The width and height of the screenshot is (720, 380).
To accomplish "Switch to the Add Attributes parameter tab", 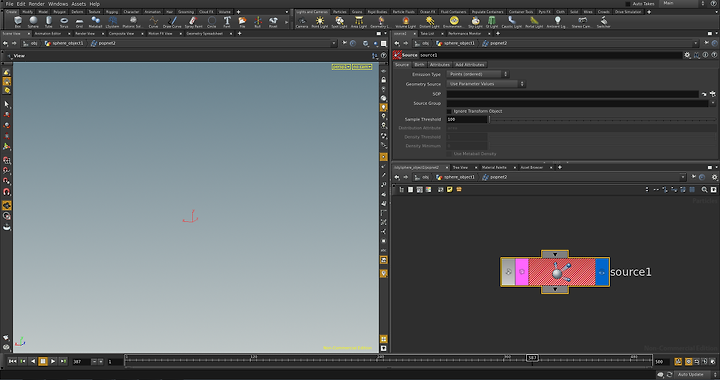I will coord(469,65).
